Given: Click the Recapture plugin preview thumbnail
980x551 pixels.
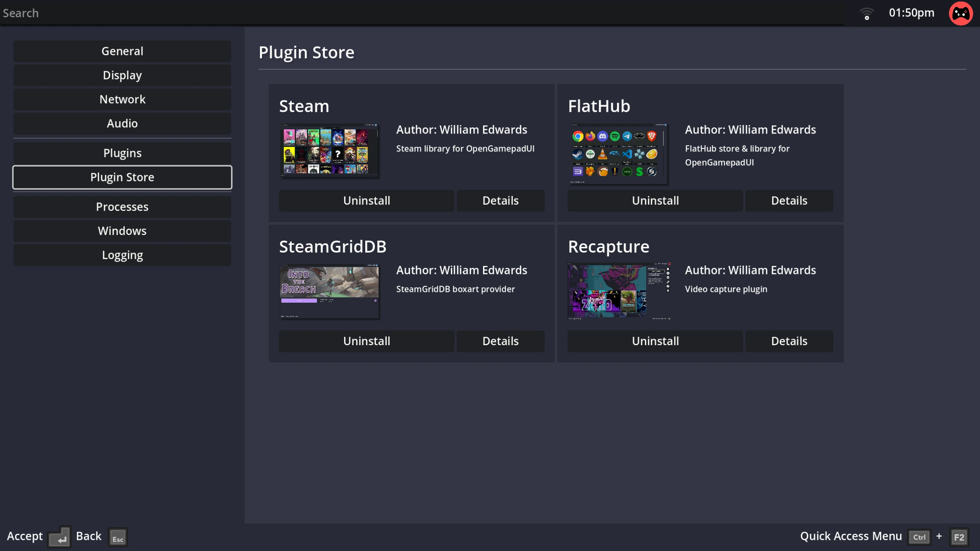Looking at the screenshot, I should click(619, 291).
